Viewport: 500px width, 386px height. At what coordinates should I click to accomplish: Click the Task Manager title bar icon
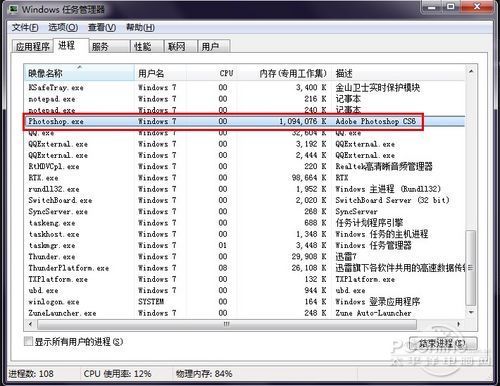tap(13, 9)
